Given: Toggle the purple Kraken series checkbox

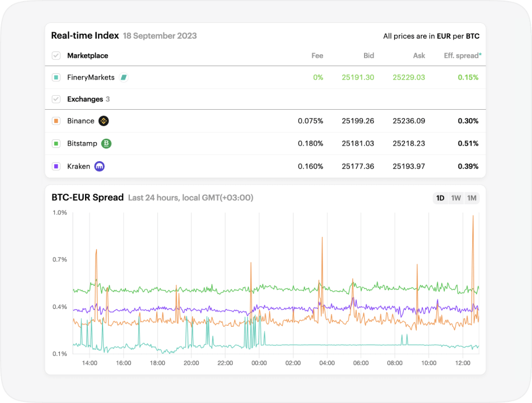Looking at the screenshot, I should pos(56,166).
